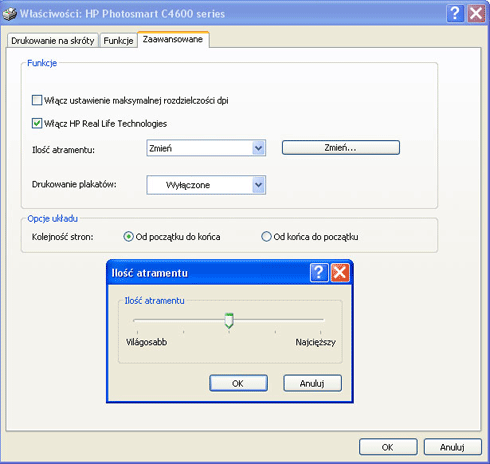Expand the Ilość atramentu dropdown

(258, 148)
